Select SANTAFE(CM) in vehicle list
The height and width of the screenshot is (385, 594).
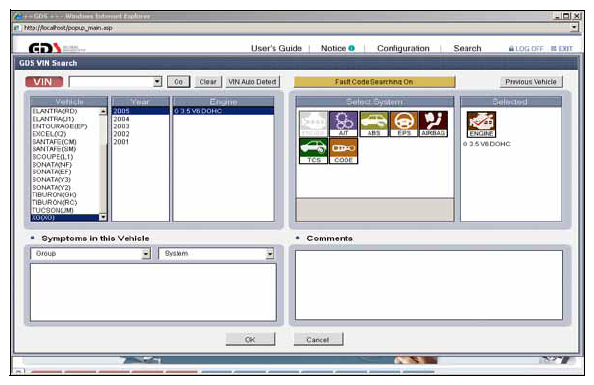click(54, 142)
